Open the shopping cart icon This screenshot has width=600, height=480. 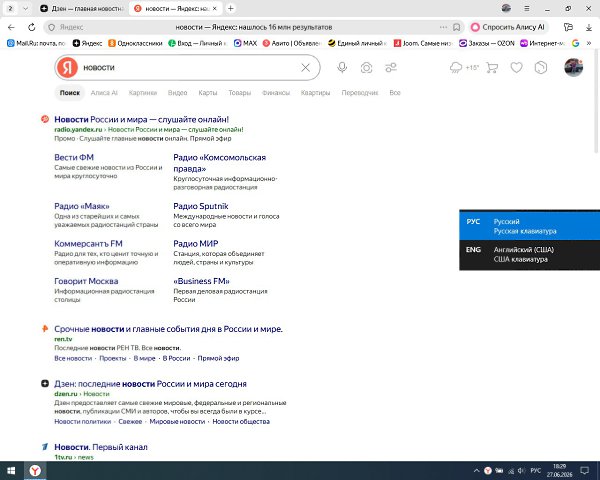pyautogui.click(x=492, y=68)
